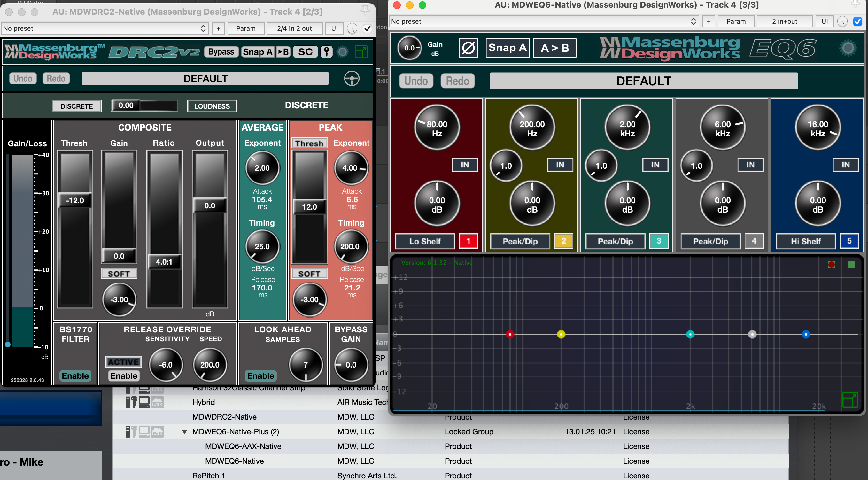Viewport: 868px width, 480px height.
Task: Toggle the EQ6 plugin enable checkbox
Action: tap(857, 21)
